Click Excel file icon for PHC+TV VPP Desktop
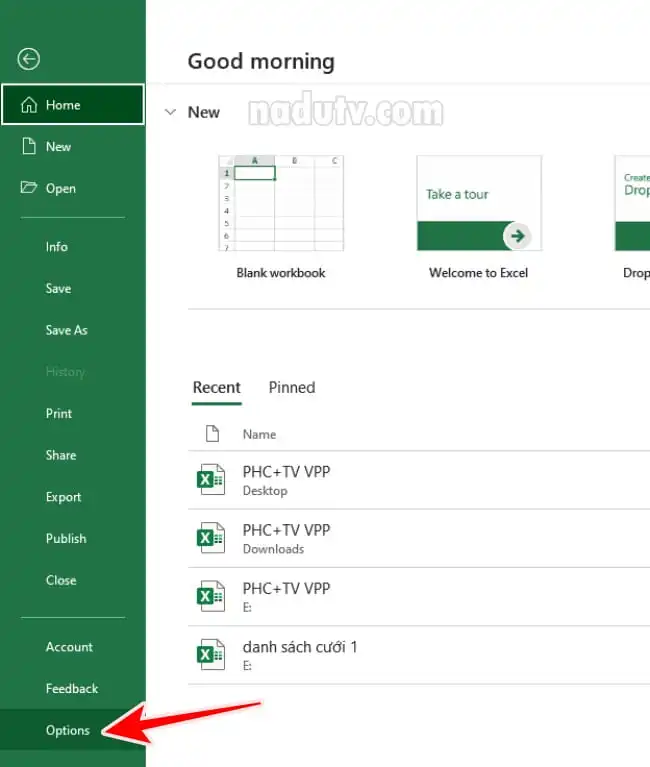The width and height of the screenshot is (650, 767). coord(211,480)
